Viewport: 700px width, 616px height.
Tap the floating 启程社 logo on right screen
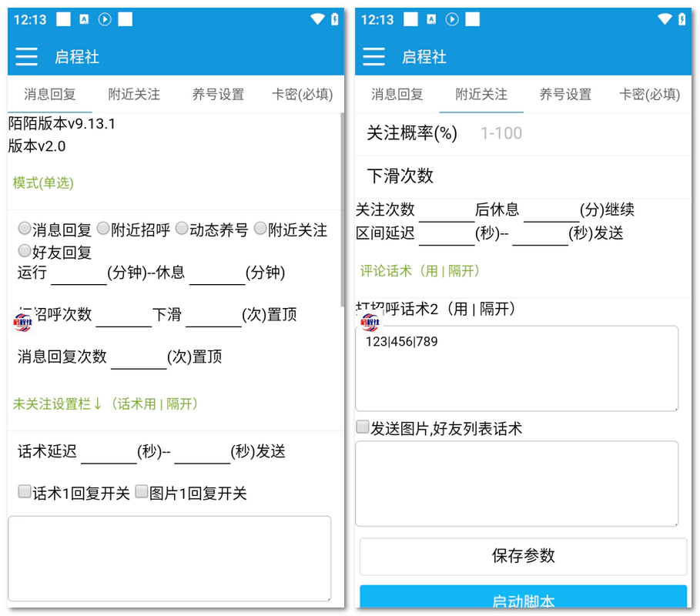(371, 322)
